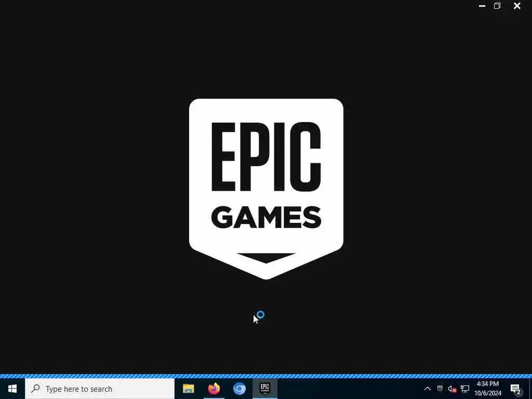Open the Windows Start menu

coord(12,389)
